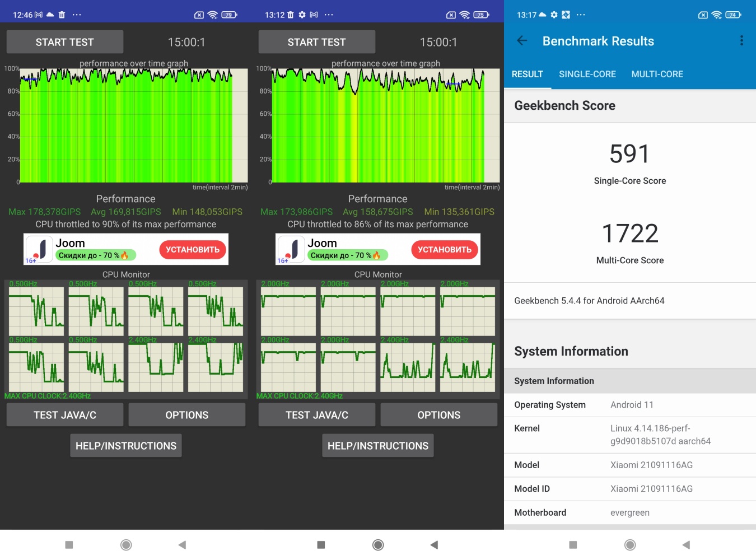Tap УСТАНОВИТЬ in the Joom ad at 13:12
Screen dimensions: 756x560
click(x=444, y=250)
